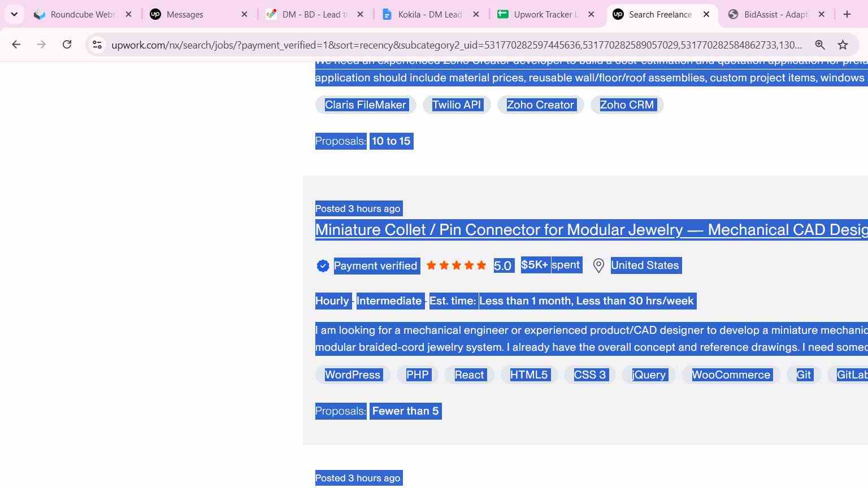Open a new browser tab
This screenshot has height=488, width=868.
point(847,14)
